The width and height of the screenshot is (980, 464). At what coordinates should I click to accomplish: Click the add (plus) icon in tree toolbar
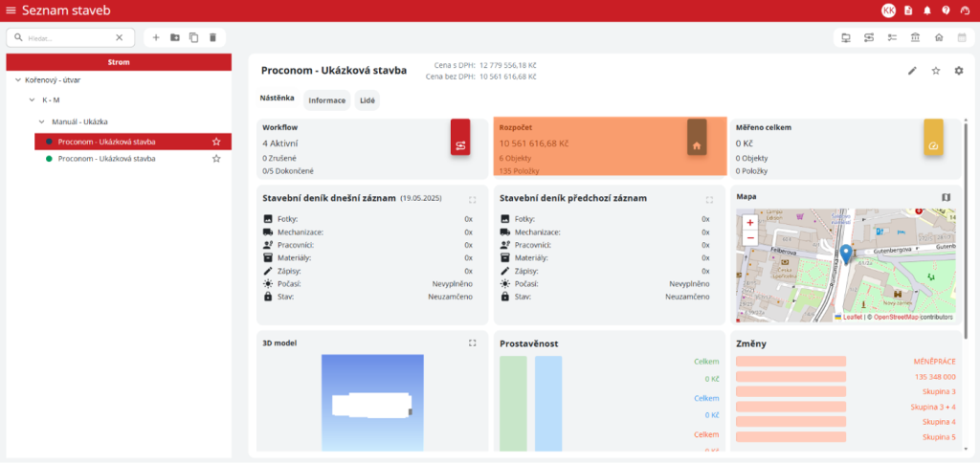(x=156, y=37)
